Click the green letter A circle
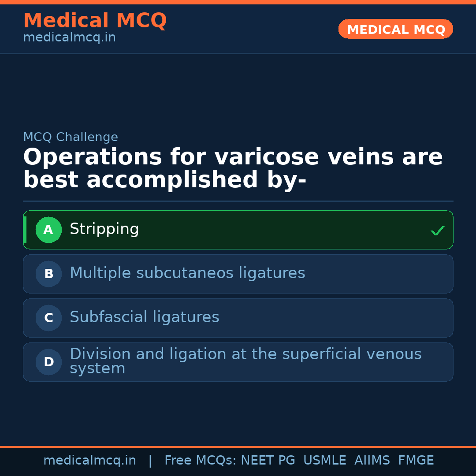The height and width of the screenshot is (476, 476). pos(48,230)
